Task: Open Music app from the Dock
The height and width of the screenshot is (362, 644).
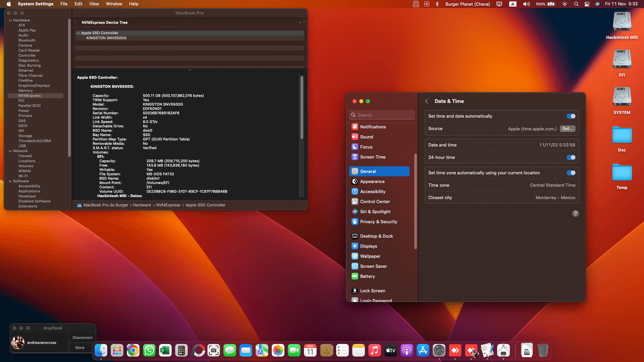Action: pos(375,351)
